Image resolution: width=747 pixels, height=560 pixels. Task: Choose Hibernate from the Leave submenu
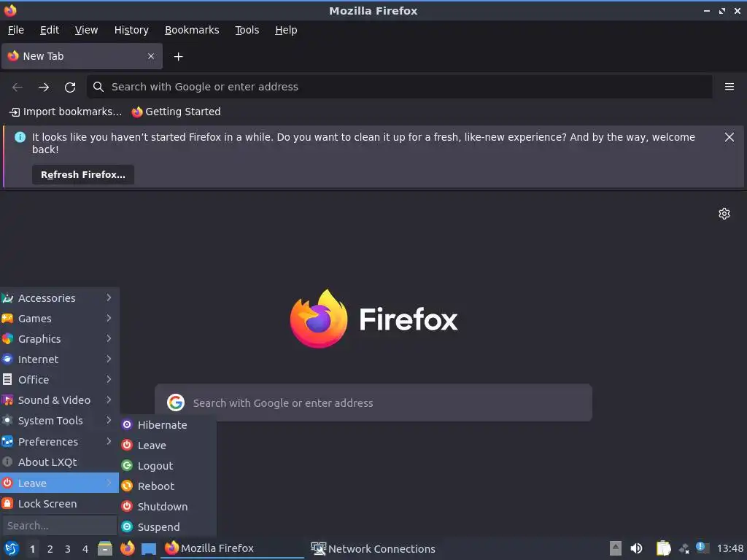[x=169, y=425]
